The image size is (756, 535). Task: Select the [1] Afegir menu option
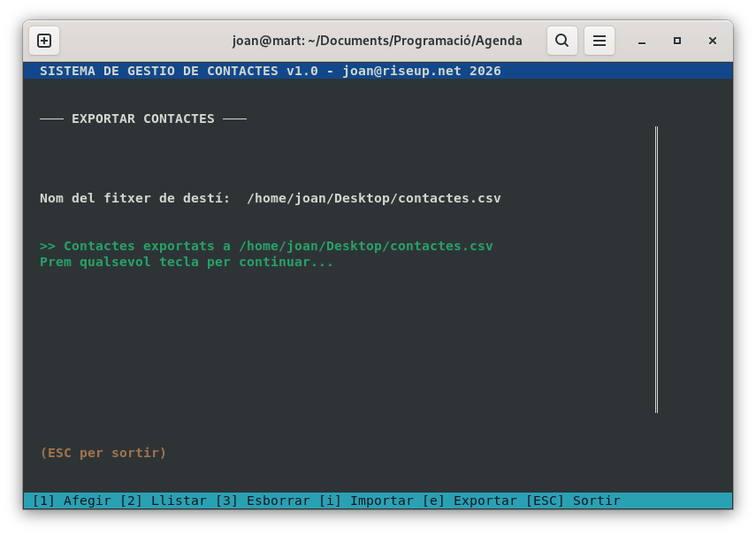(72, 501)
